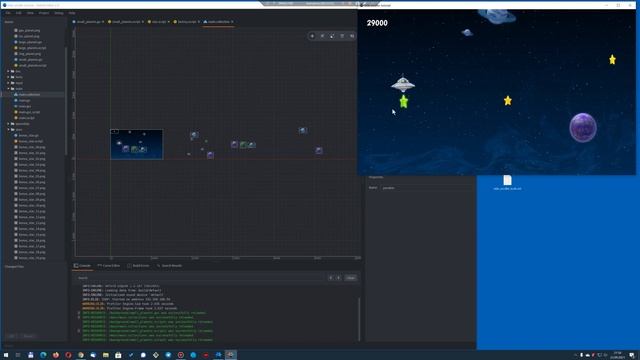Close the main.collection tab

click(232, 22)
